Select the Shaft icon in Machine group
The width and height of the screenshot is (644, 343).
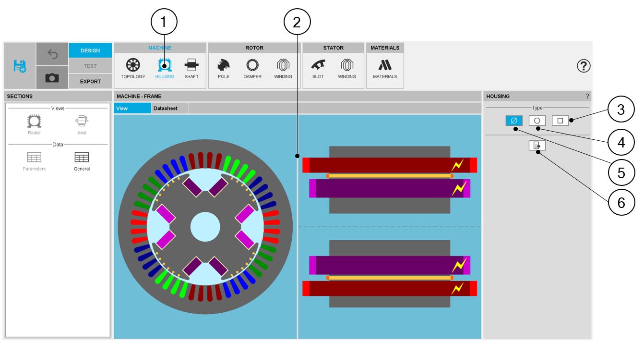pos(191,68)
